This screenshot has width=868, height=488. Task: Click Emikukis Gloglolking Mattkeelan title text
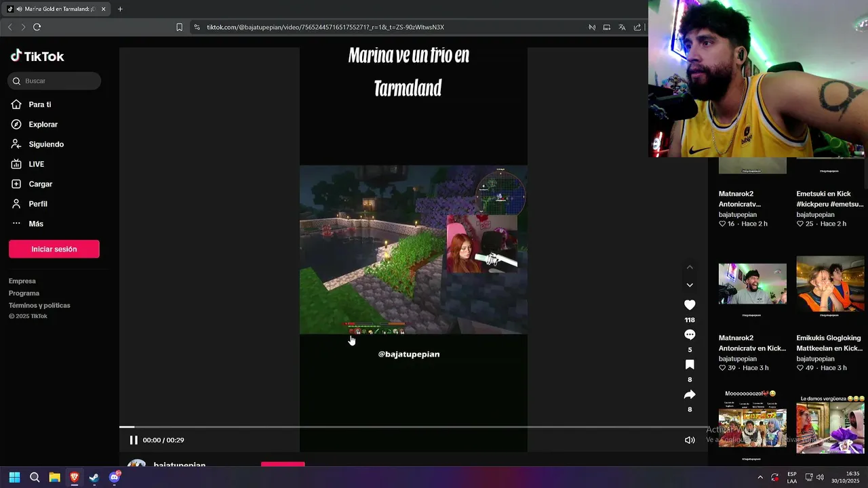(x=830, y=343)
